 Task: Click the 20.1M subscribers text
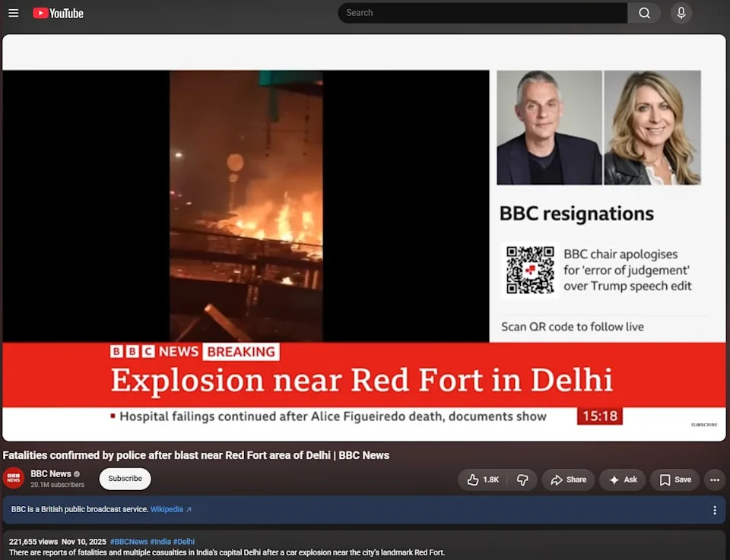[58, 485]
